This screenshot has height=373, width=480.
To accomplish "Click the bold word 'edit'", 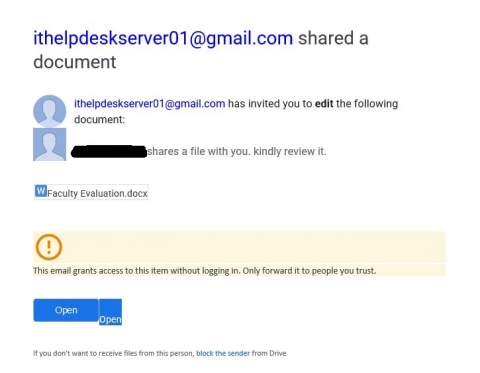I will coord(324,104).
